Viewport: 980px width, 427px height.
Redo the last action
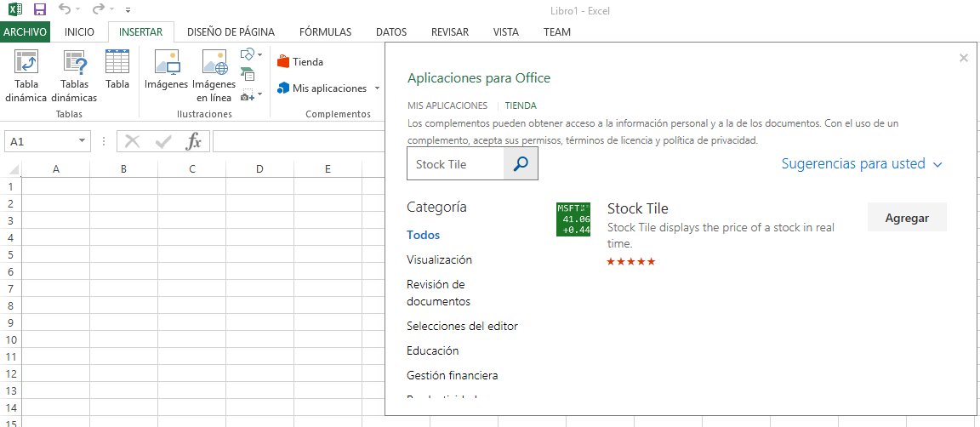click(98, 9)
